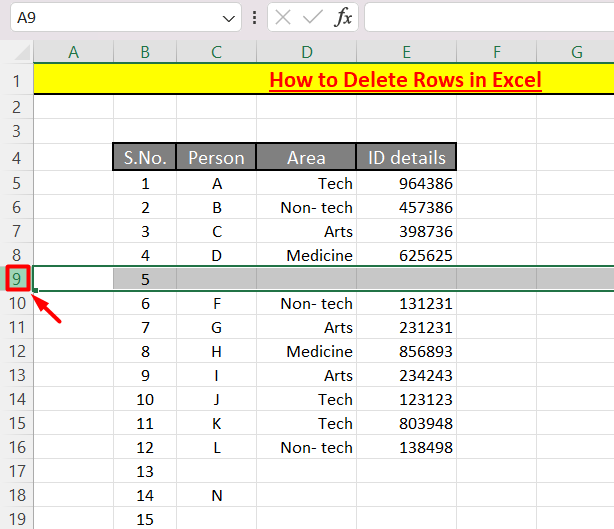Image resolution: width=614 pixels, height=529 pixels.
Task: Select row 18 header
Action: 16,495
